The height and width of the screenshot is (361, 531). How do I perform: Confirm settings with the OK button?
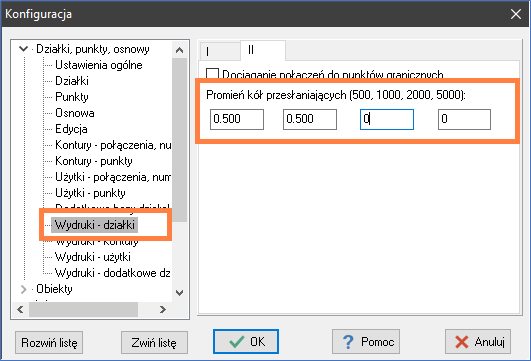(246, 342)
